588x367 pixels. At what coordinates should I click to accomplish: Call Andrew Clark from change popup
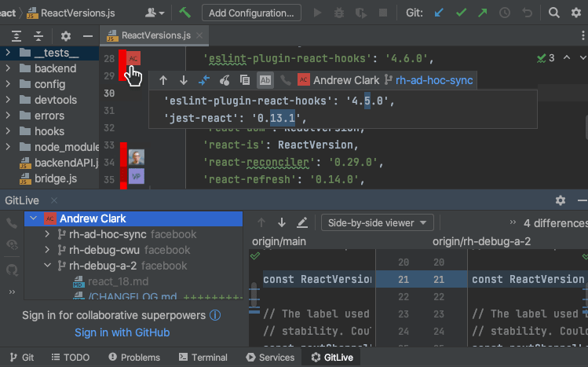pyautogui.click(x=286, y=80)
